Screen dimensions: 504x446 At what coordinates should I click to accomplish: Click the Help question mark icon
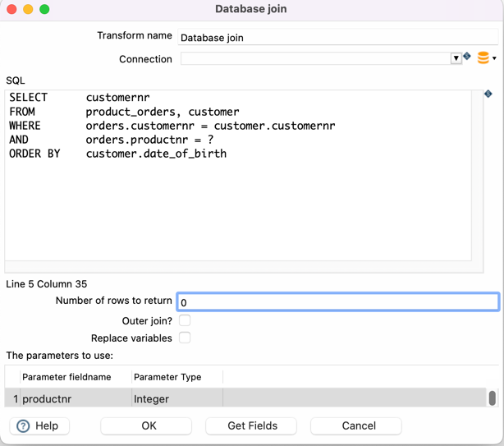[x=23, y=425]
